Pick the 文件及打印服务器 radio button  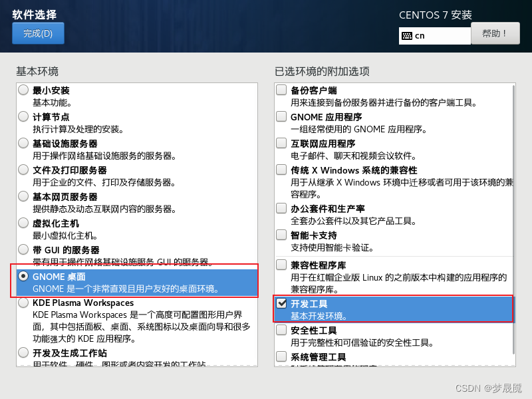(23, 170)
